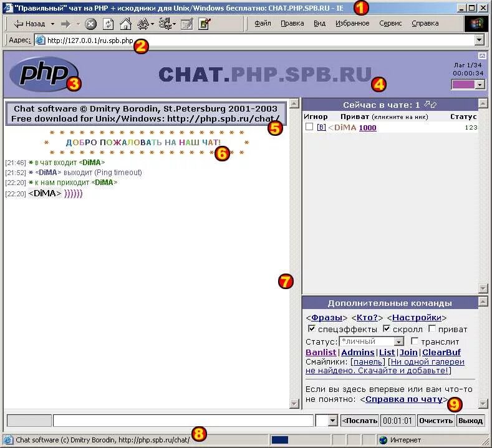Open the encoding dropdown arrow
492x448 pixels.
[174, 24]
